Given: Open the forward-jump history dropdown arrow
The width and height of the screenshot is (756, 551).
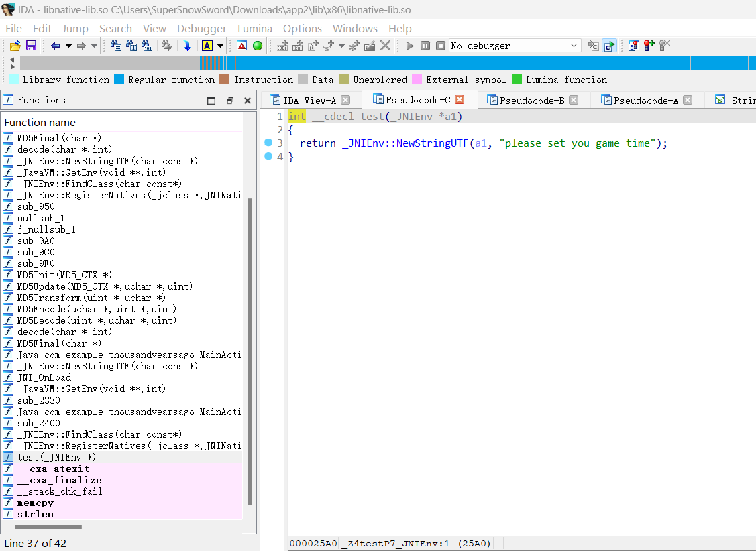Looking at the screenshot, I should pos(94,46).
